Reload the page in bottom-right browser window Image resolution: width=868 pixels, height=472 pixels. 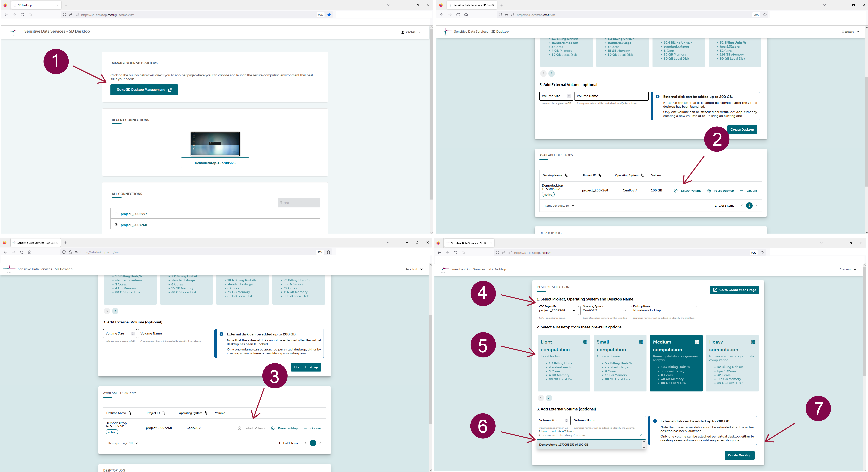click(x=455, y=253)
